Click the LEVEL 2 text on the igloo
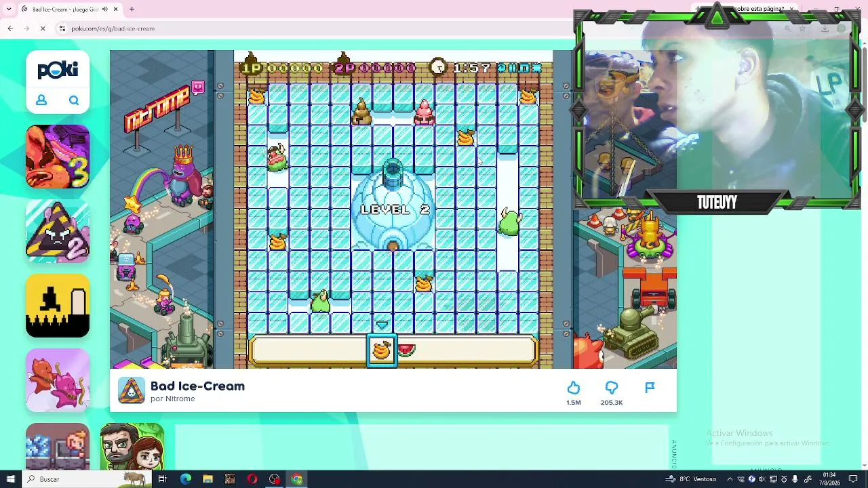The image size is (868, 488). pos(395,209)
